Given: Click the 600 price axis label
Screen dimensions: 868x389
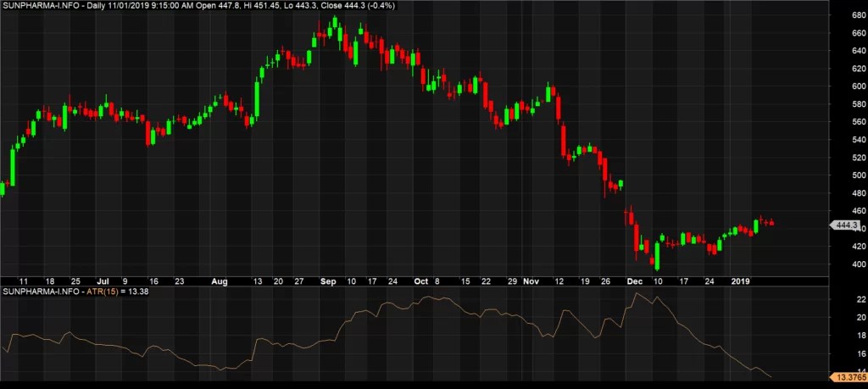Looking at the screenshot, I should coord(859,86).
